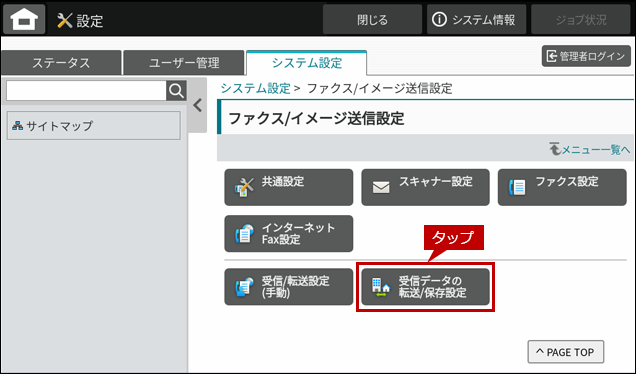Open スキャナー設定
Screen dimensions: 636x374
[425, 187]
